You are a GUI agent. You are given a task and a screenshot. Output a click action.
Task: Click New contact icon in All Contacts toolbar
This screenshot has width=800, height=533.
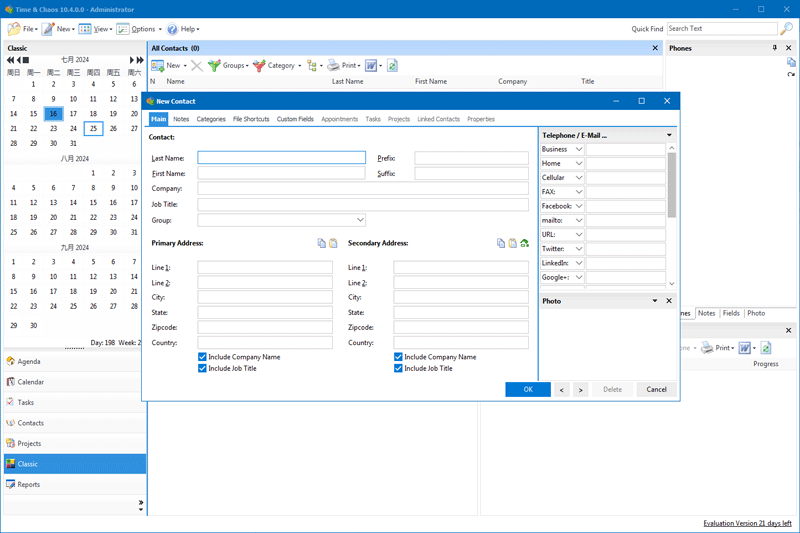(x=158, y=65)
